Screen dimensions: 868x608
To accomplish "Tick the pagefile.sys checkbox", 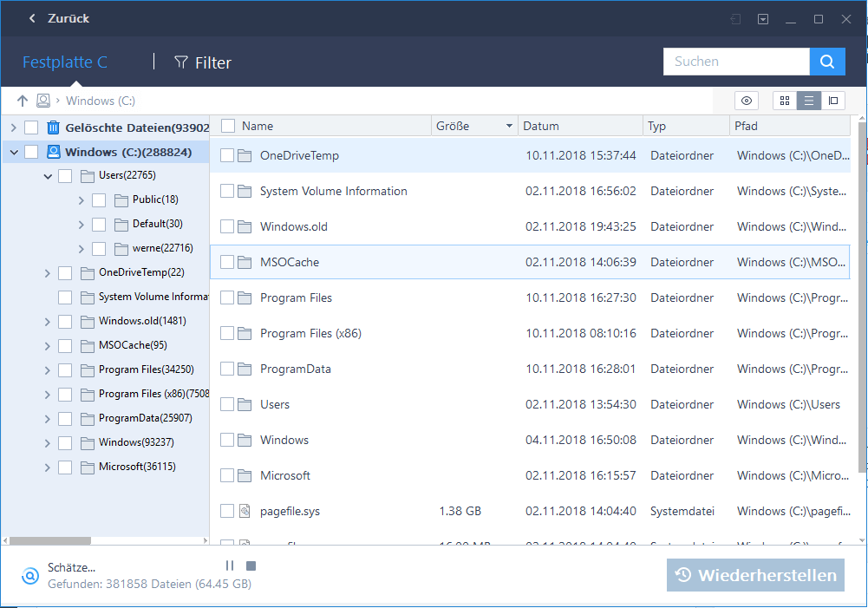I will [x=227, y=512].
